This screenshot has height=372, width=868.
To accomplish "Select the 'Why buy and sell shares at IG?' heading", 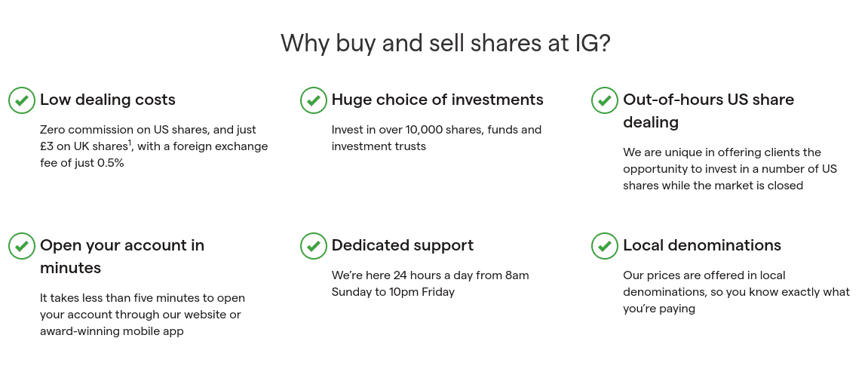I will click(x=445, y=43).
